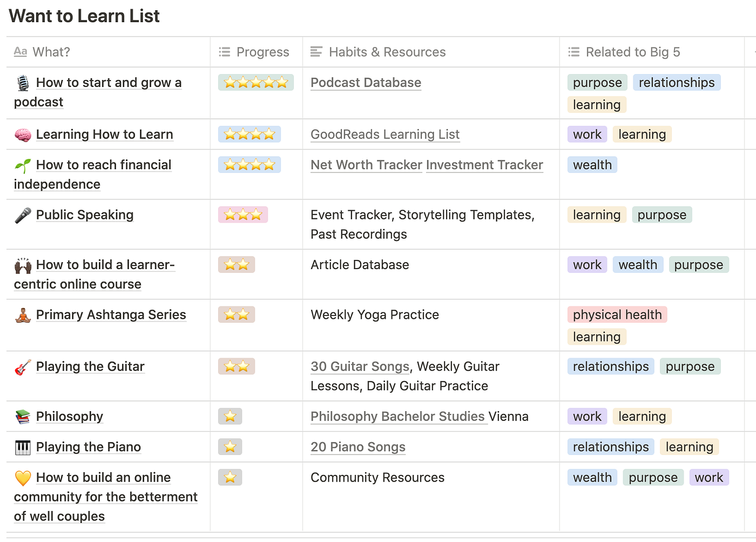756x542 pixels.
Task: Click the brain emoji on Learning How to Learn
Action: 23,134
